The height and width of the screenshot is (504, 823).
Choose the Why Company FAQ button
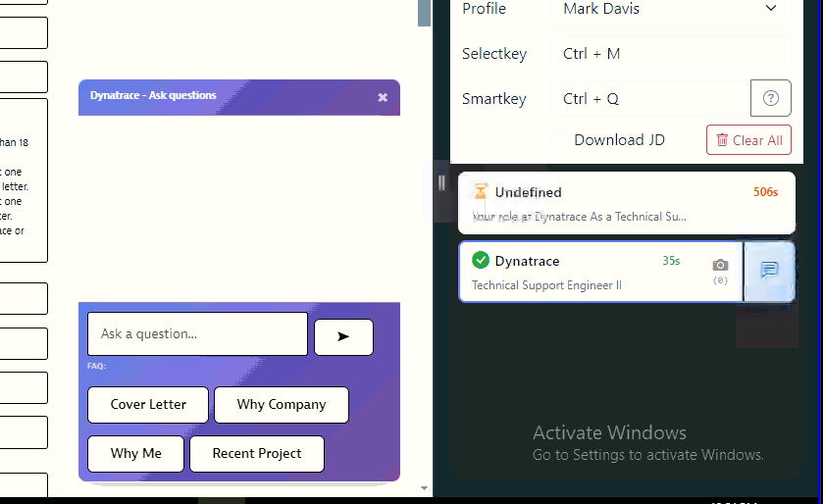point(281,405)
